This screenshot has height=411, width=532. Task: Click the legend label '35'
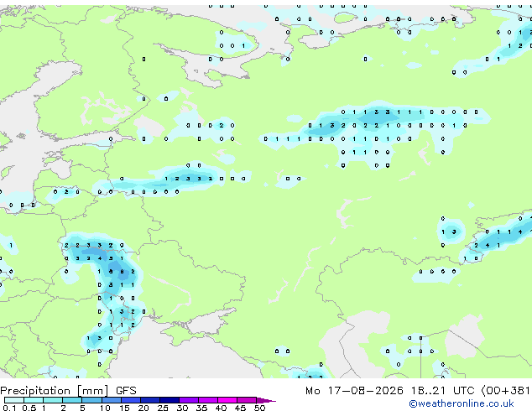201,408
